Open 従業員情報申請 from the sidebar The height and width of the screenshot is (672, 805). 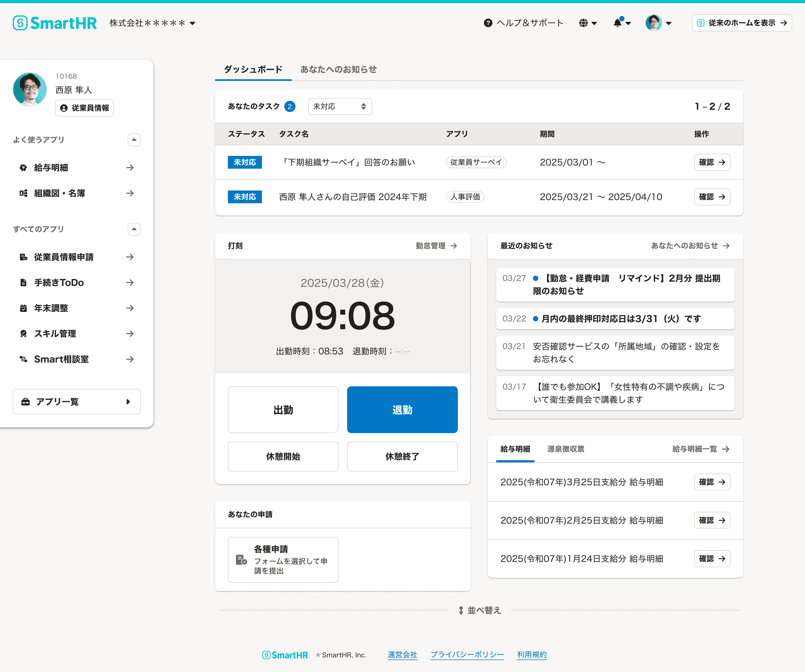coord(23,257)
